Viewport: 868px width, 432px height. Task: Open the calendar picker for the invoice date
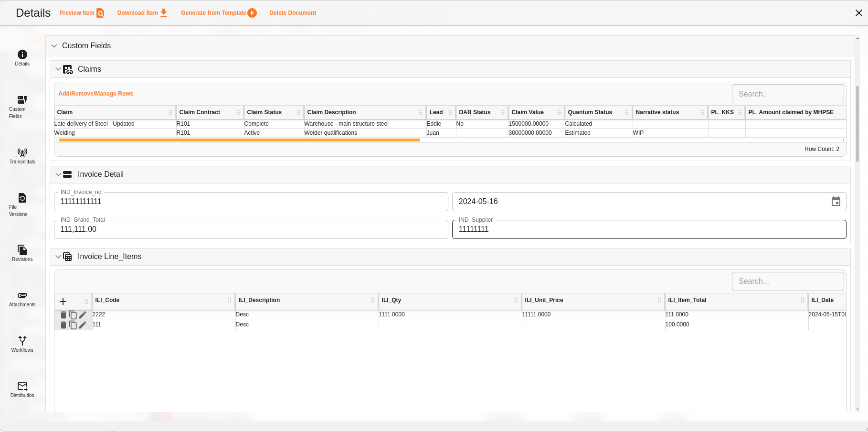(836, 201)
